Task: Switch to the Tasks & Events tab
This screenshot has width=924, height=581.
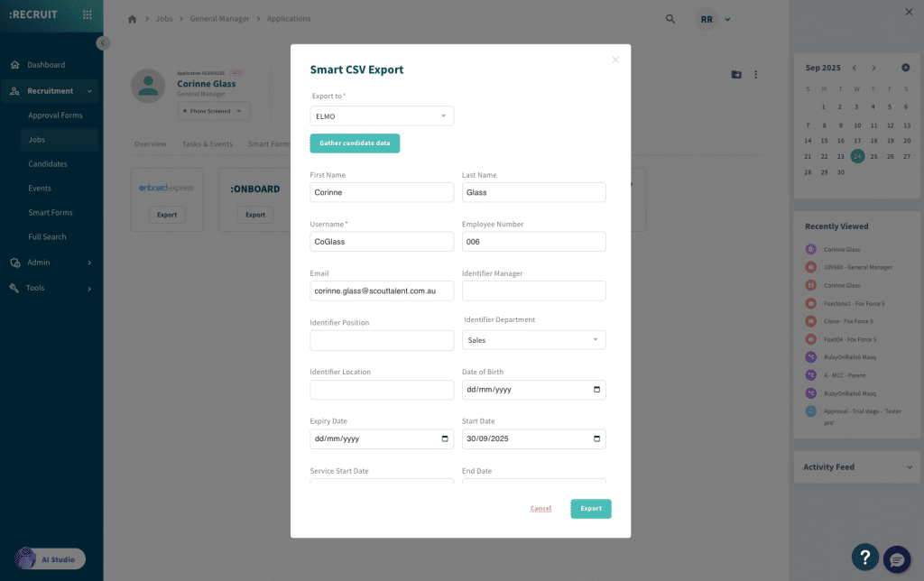Action: (207, 143)
